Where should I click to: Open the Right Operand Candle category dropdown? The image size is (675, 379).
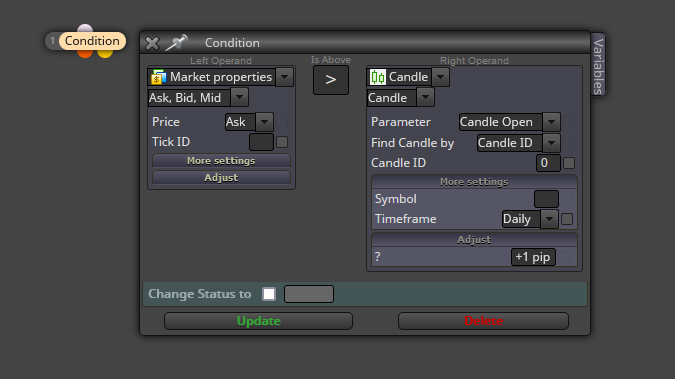pos(440,77)
